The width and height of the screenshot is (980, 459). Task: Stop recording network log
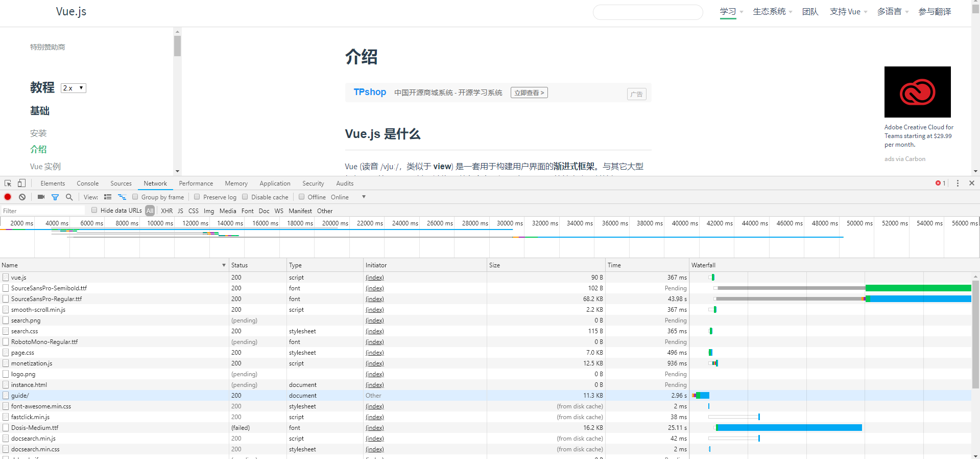tap(8, 197)
